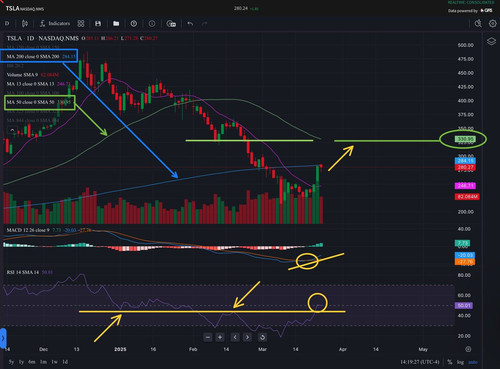Click the 330.95 green price label

[465, 139]
